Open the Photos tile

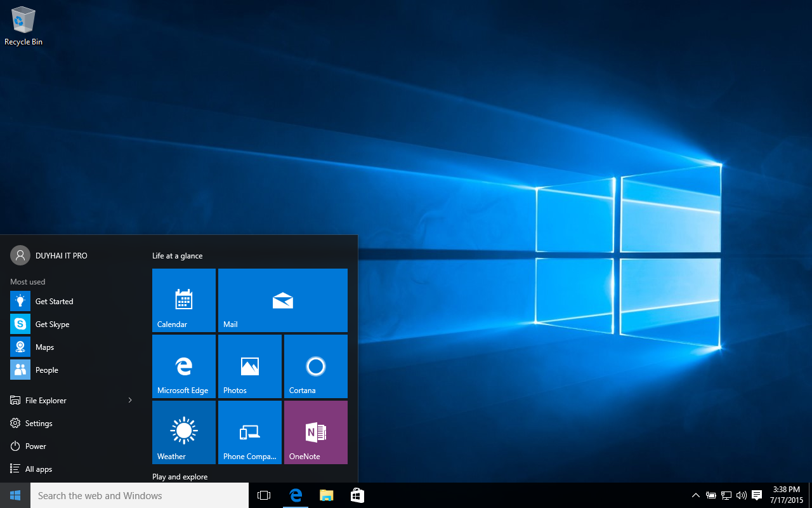[x=250, y=366]
